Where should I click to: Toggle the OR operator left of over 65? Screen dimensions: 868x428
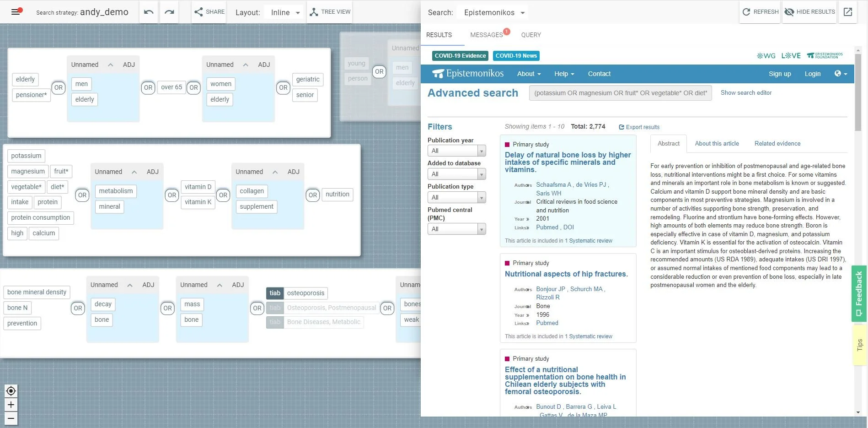pyautogui.click(x=148, y=87)
